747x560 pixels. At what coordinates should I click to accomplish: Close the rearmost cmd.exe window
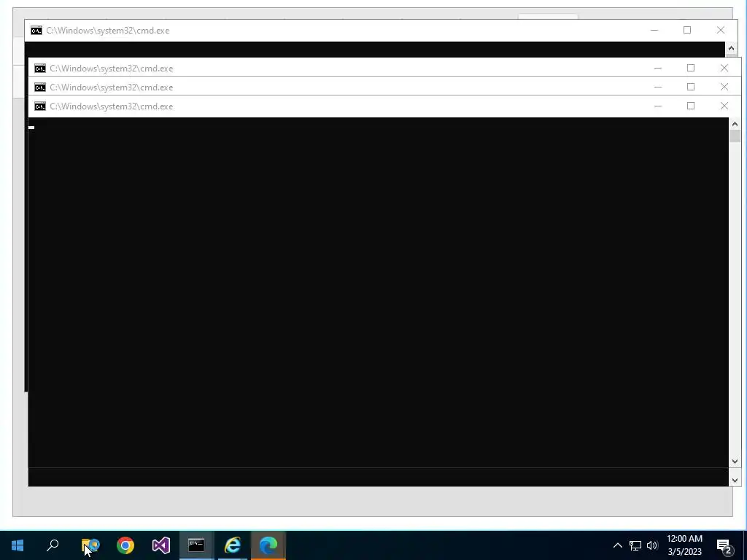pos(720,30)
